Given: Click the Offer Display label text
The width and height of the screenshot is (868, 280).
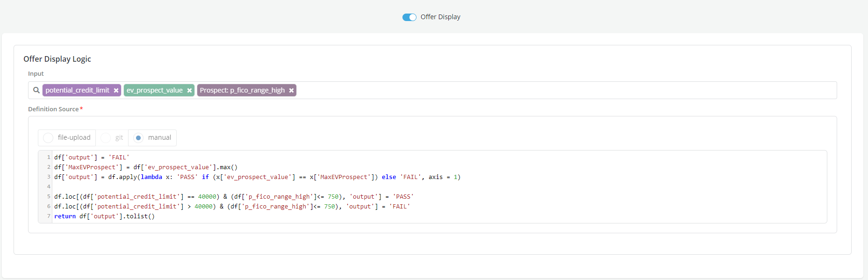Looking at the screenshot, I should click(440, 17).
